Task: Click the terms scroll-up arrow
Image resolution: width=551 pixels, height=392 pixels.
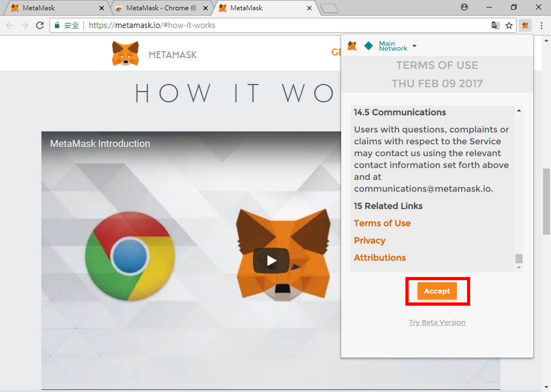Action: [519, 110]
